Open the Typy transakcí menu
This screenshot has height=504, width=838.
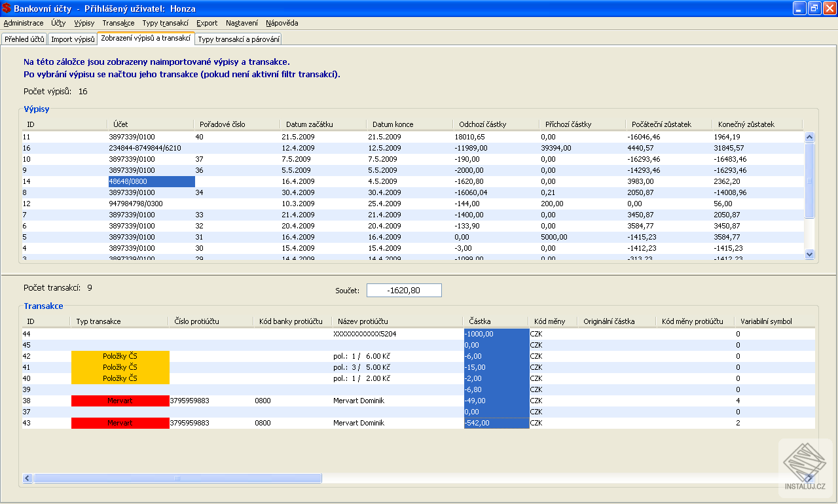(165, 23)
